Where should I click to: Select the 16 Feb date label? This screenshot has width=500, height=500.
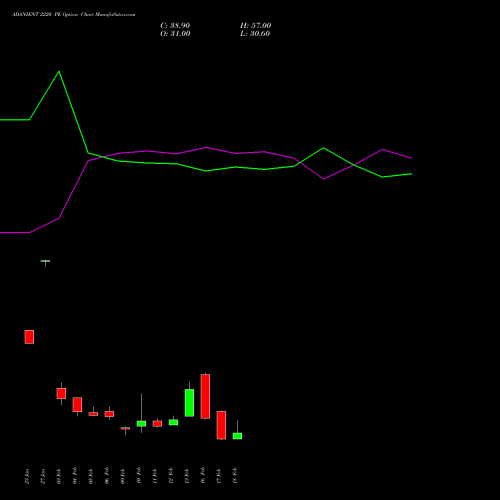pos(203,475)
